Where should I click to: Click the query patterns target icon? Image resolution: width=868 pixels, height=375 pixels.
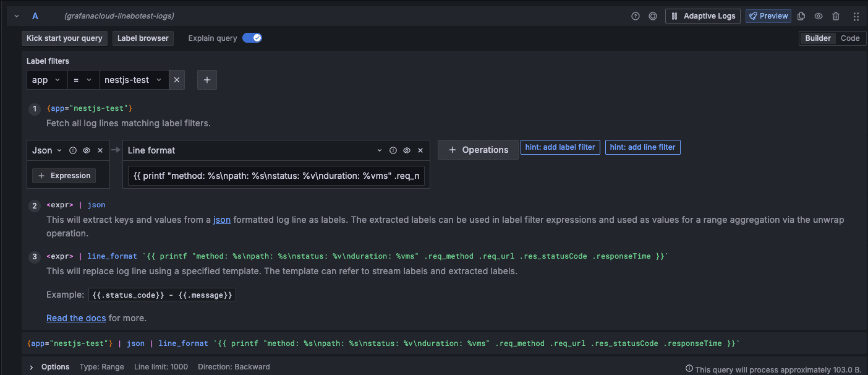tap(653, 16)
